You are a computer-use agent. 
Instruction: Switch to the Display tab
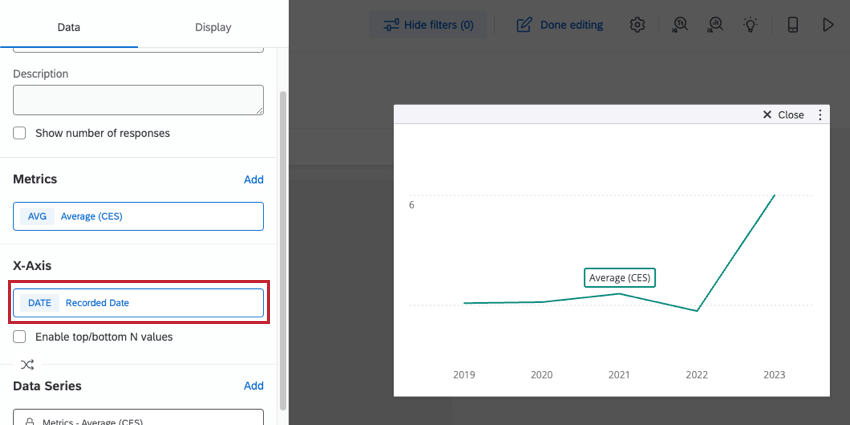pyautogui.click(x=212, y=27)
